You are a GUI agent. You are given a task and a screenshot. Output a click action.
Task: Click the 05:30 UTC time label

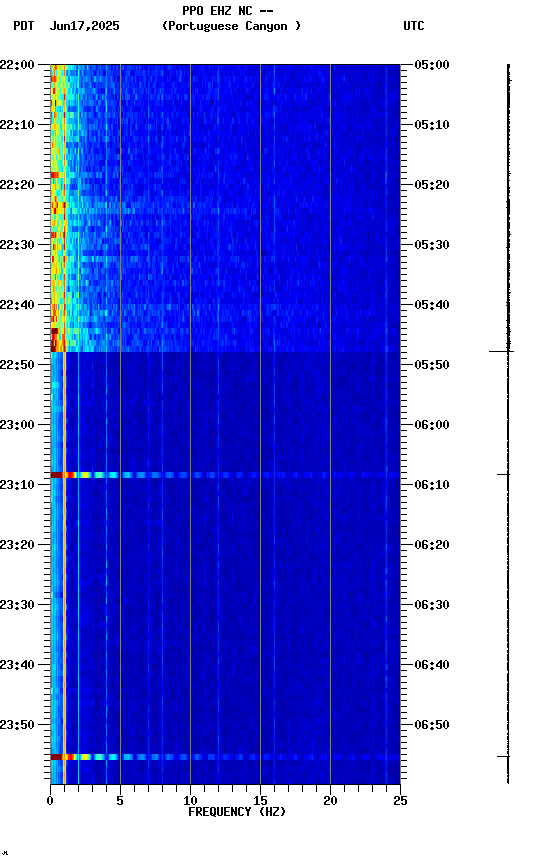pos(432,245)
